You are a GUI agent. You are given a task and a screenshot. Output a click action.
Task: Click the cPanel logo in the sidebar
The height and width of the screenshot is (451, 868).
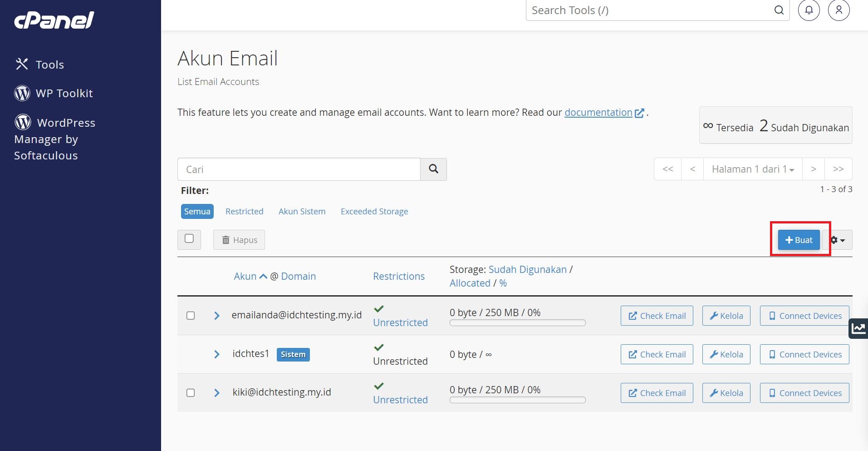coord(53,20)
